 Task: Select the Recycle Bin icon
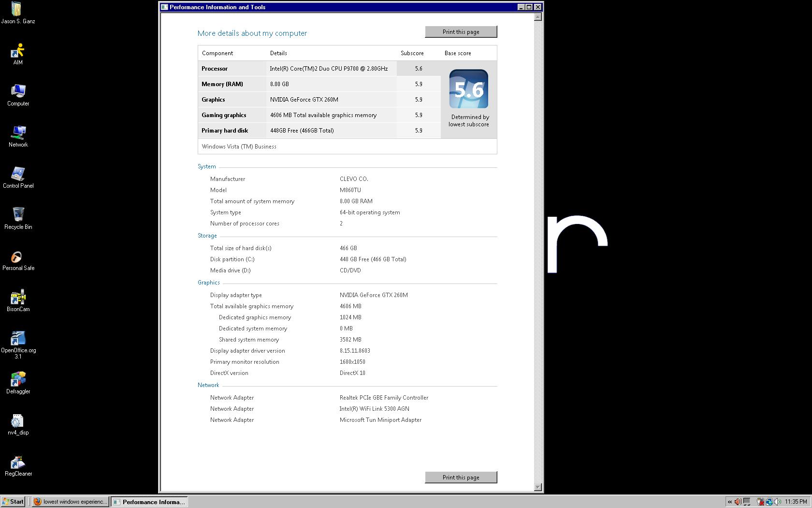point(18,219)
